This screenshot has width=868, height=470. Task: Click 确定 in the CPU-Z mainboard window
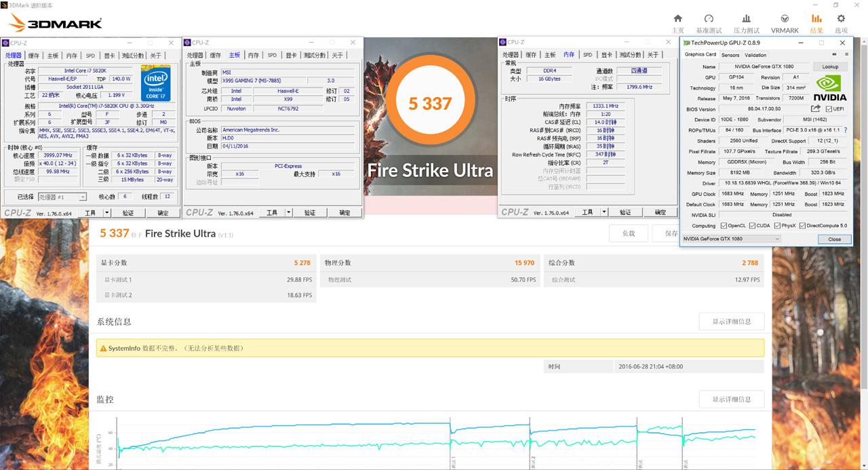click(344, 212)
